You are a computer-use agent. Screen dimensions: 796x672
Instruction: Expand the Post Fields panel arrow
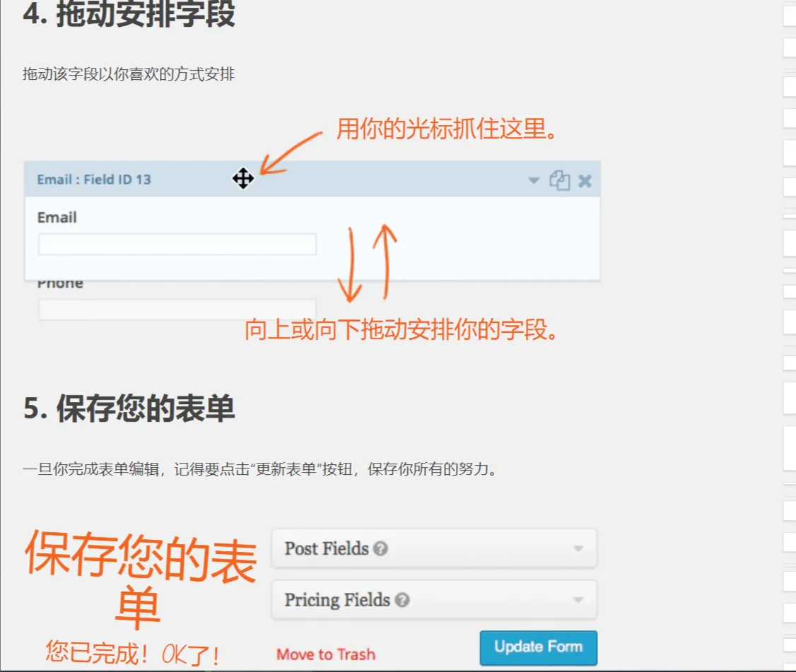pos(578,548)
